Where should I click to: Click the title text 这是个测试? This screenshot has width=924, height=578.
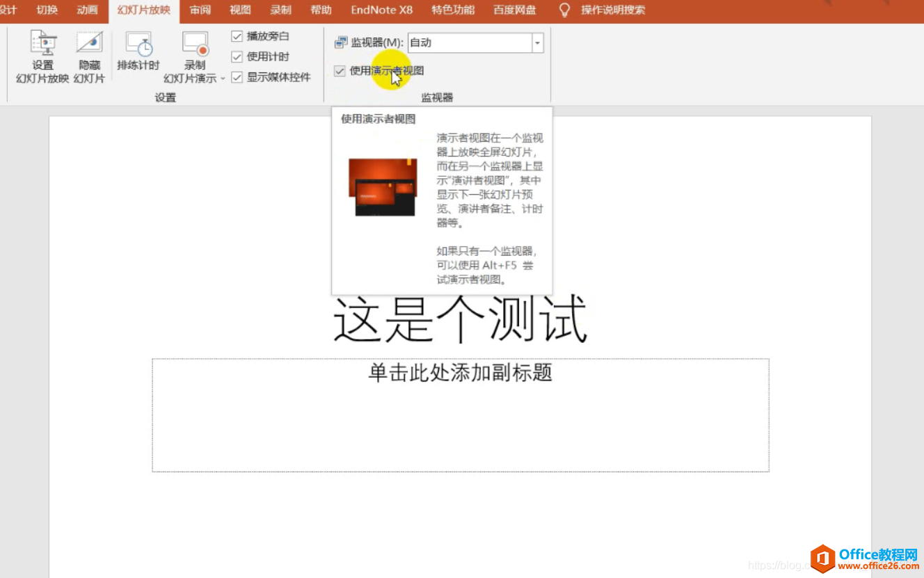point(459,319)
